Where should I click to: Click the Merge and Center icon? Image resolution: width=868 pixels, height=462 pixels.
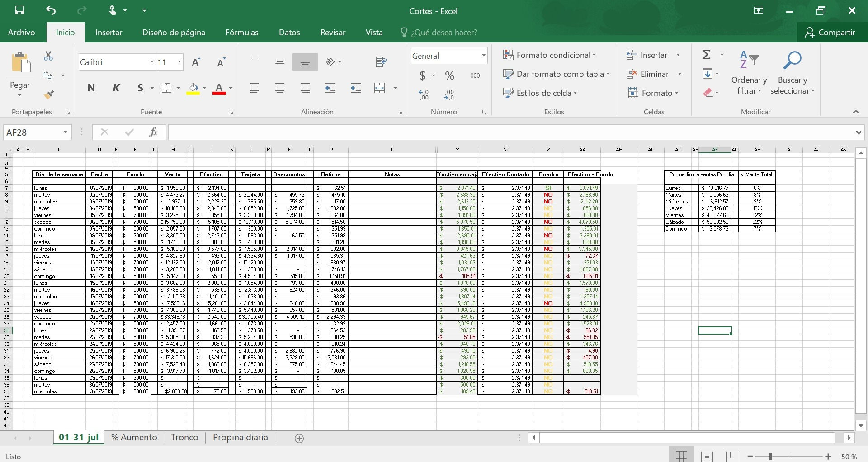tap(380, 88)
